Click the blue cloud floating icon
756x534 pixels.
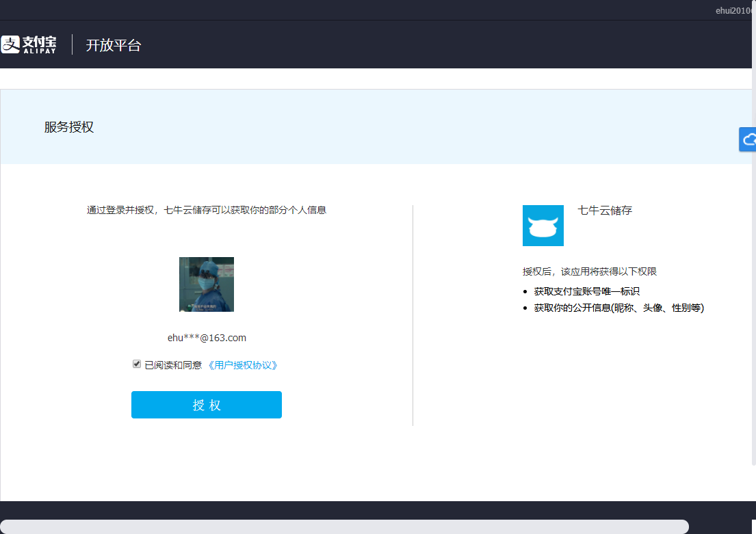pos(747,139)
